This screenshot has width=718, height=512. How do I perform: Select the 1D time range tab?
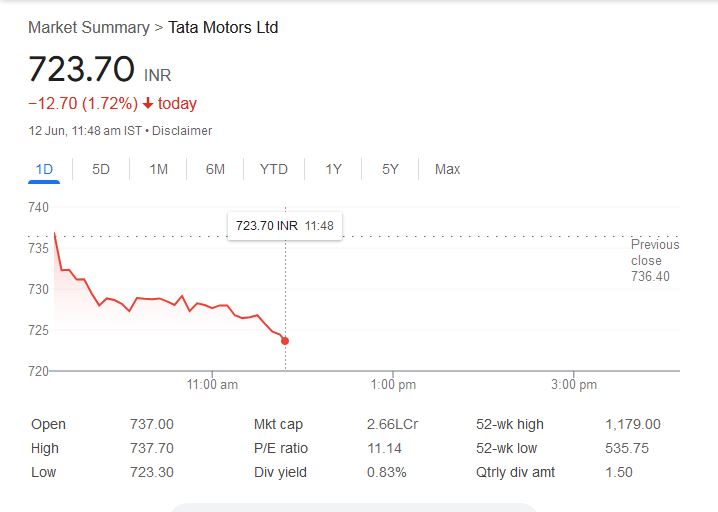click(x=44, y=169)
